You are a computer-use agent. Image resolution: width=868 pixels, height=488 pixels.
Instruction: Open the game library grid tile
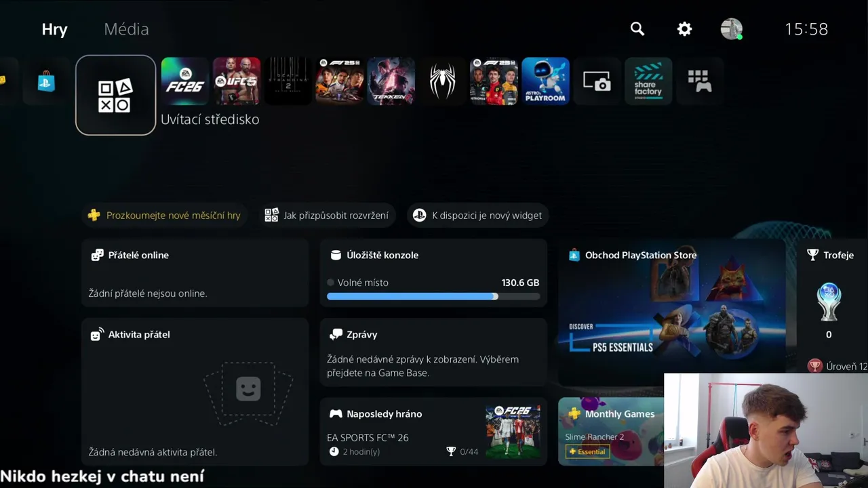click(x=701, y=81)
